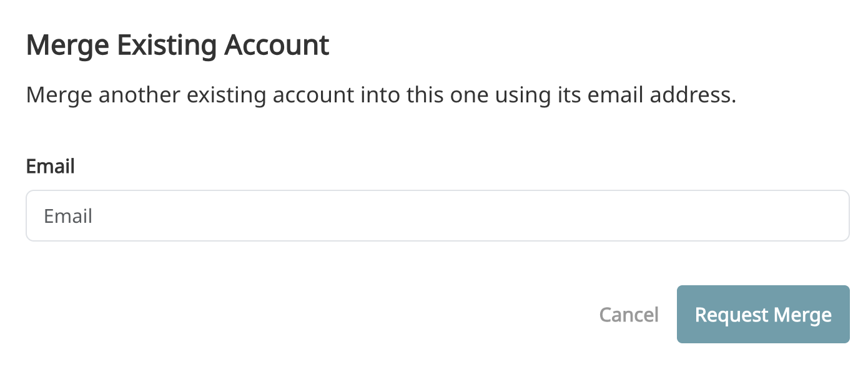Click the gray Cancel text

click(x=628, y=315)
